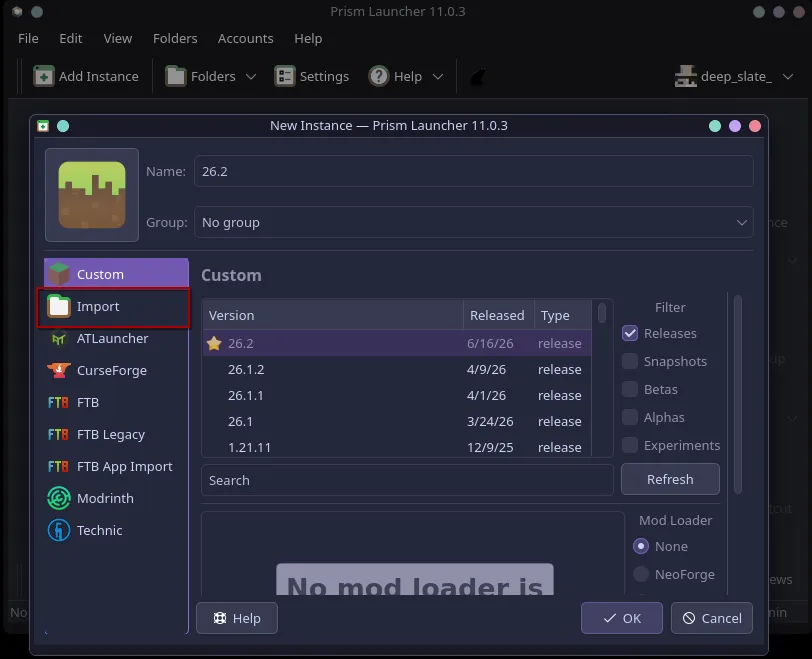
Task: Click the version Search field
Action: pyautogui.click(x=407, y=480)
